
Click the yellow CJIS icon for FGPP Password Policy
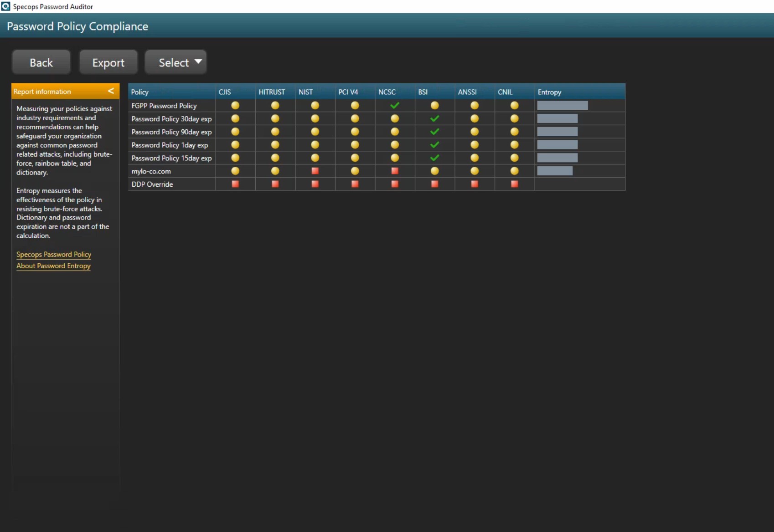coord(235,105)
